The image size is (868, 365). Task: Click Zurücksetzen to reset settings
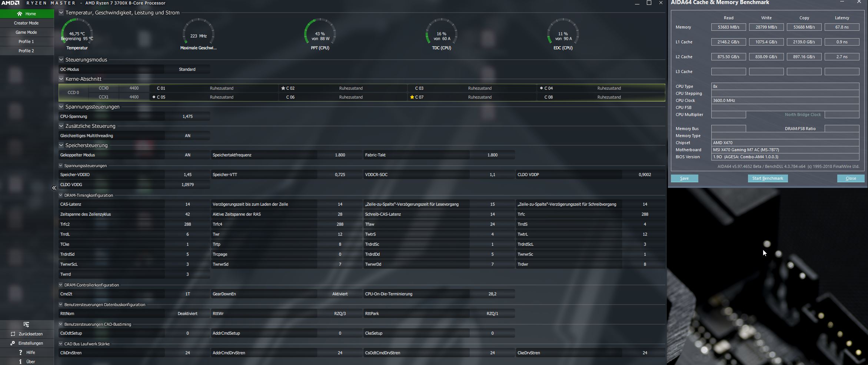(x=27, y=334)
